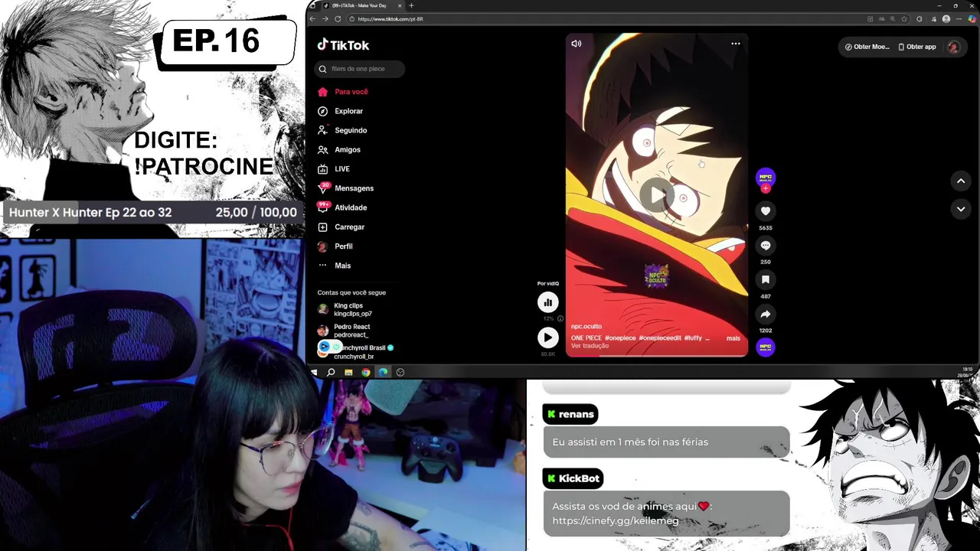Viewport: 980px width, 551px height.
Task: Reload the TikTok page
Action: point(338,19)
